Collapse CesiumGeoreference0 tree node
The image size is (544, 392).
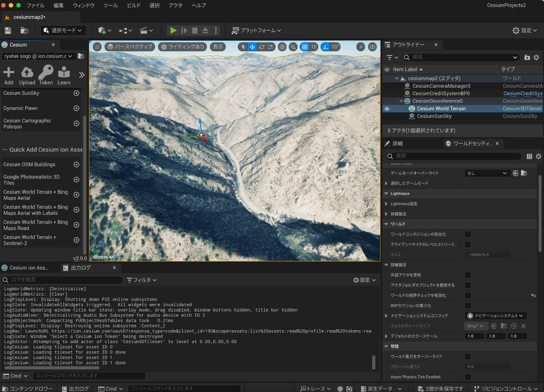401,101
